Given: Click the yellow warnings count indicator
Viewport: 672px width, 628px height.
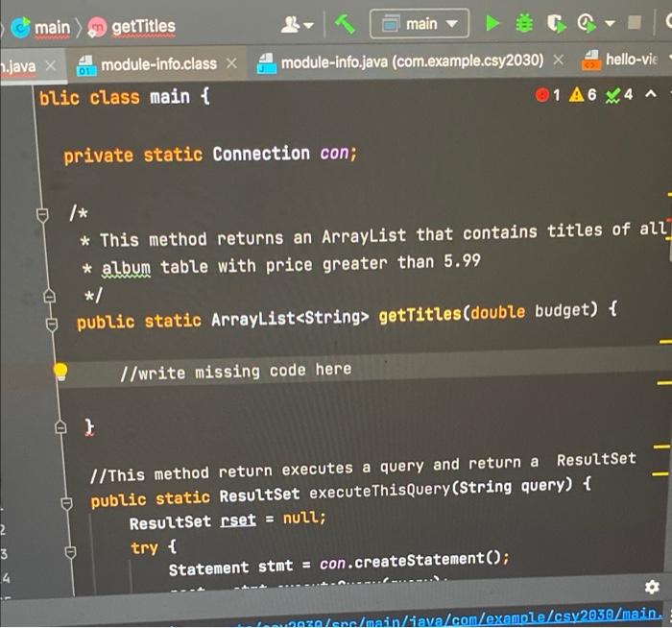Looking at the screenshot, I should coord(583,94).
